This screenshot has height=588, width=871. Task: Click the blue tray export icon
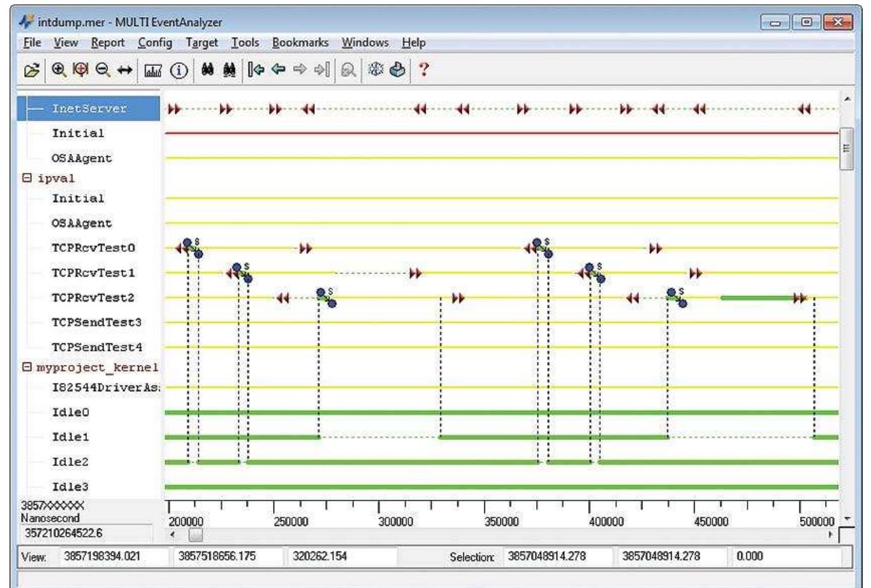[397, 70]
